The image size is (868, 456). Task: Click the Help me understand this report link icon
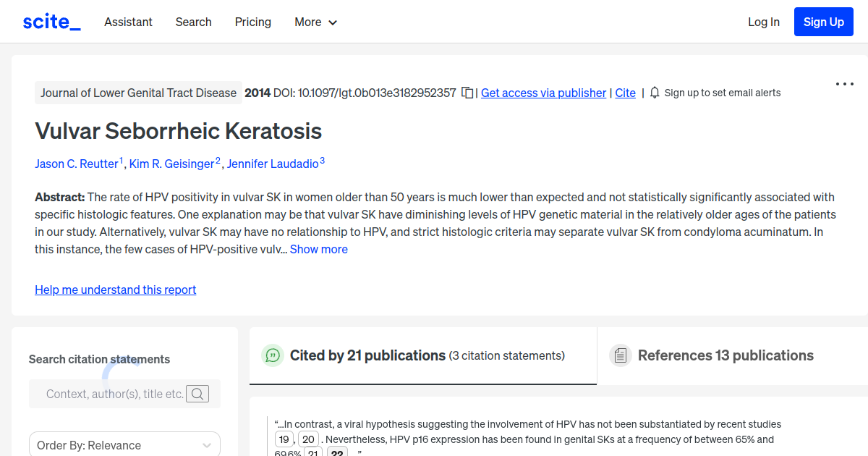tap(115, 290)
